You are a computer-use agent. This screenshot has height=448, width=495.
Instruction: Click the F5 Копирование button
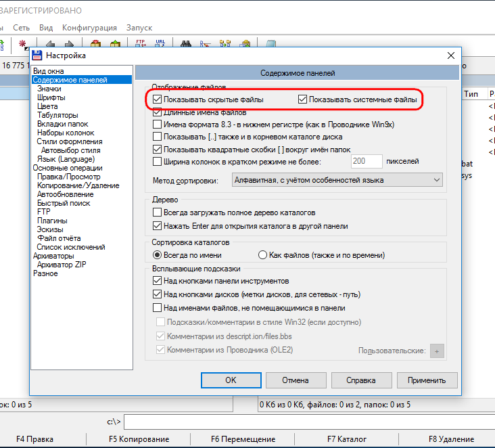coord(139,439)
